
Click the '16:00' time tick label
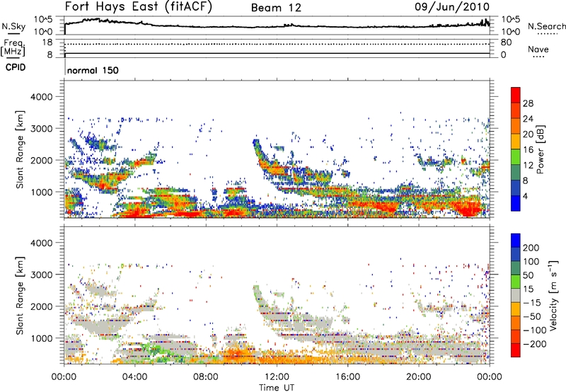click(x=347, y=377)
